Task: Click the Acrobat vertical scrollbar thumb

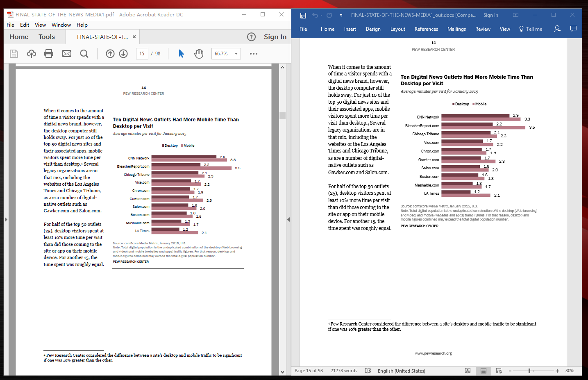Action: (x=282, y=116)
